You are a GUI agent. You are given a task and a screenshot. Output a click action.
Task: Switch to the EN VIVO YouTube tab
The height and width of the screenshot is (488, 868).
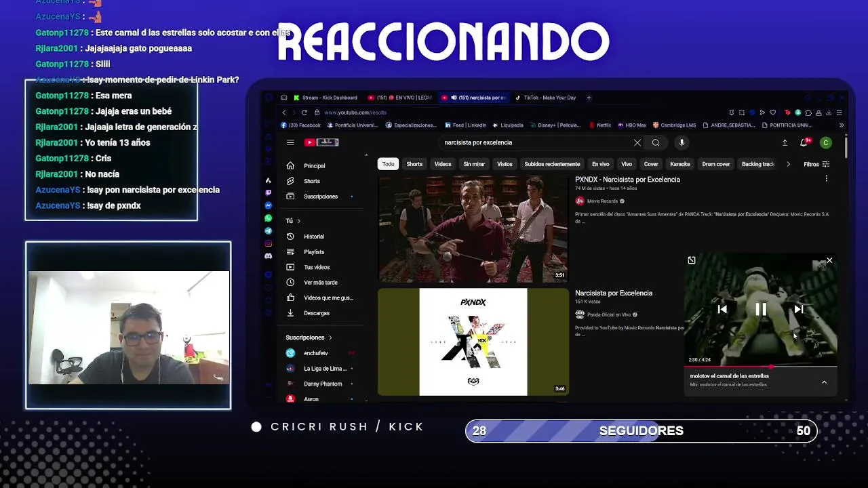pyautogui.click(x=400, y=98)
